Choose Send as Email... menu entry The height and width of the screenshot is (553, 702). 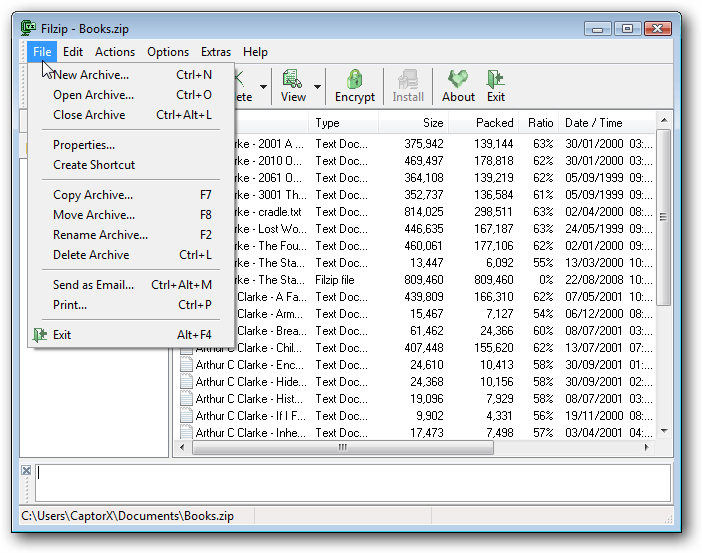coord(132,285)
